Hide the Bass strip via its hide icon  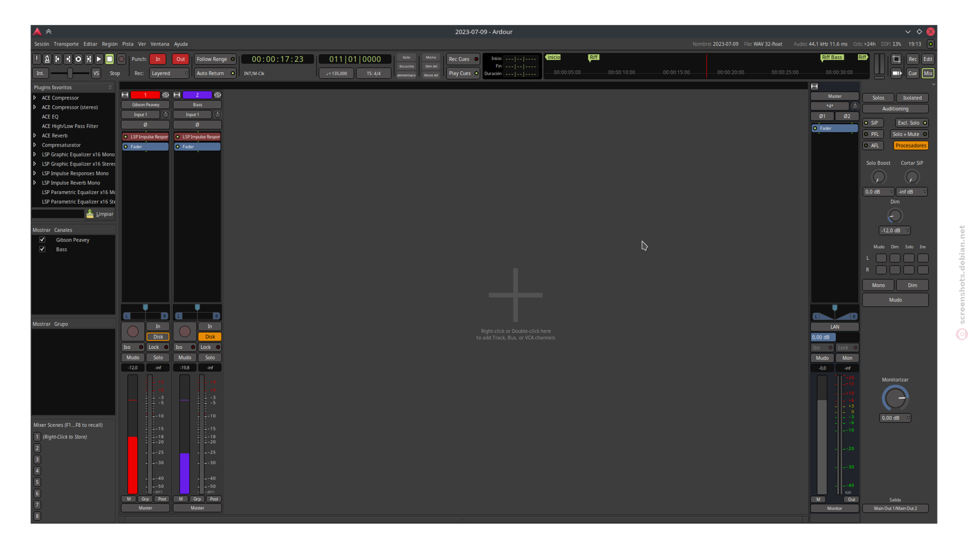pos(218,95)
